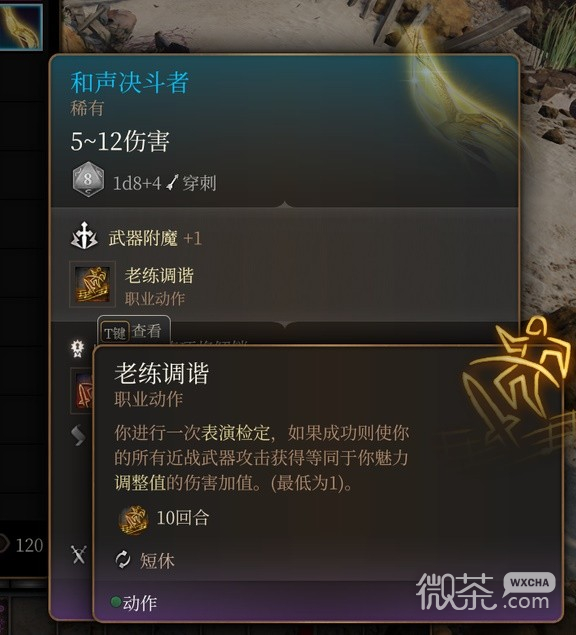Click the d8 damage dice icon
The height and width of the screenshot is (635, 576).
click(88, 179)
